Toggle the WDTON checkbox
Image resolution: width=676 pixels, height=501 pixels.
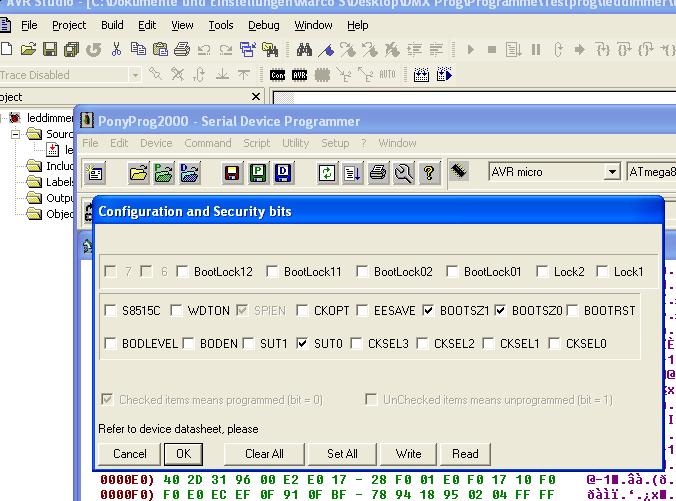(x=176, y=310)
